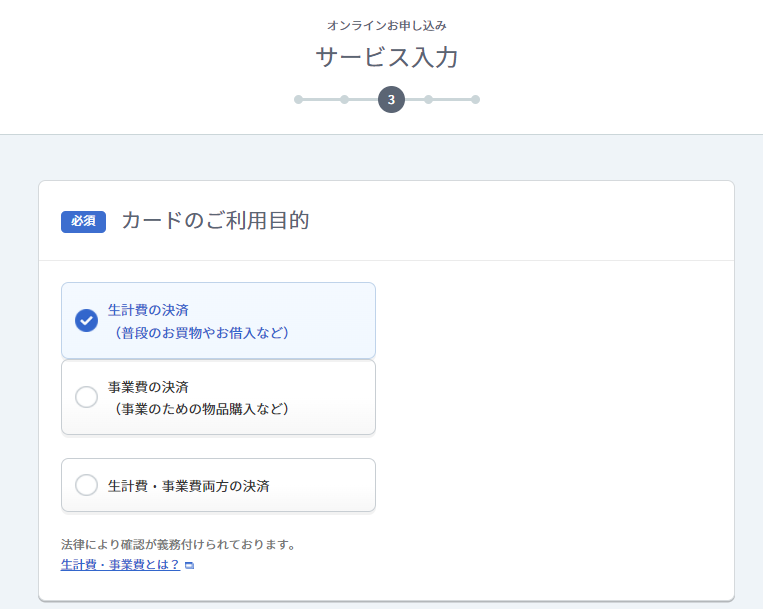Image resolution: width=763 pixels, height=609 pixels.
Task: Click the progress line between steps 3 and 4
Action: [x=414, y=100]
